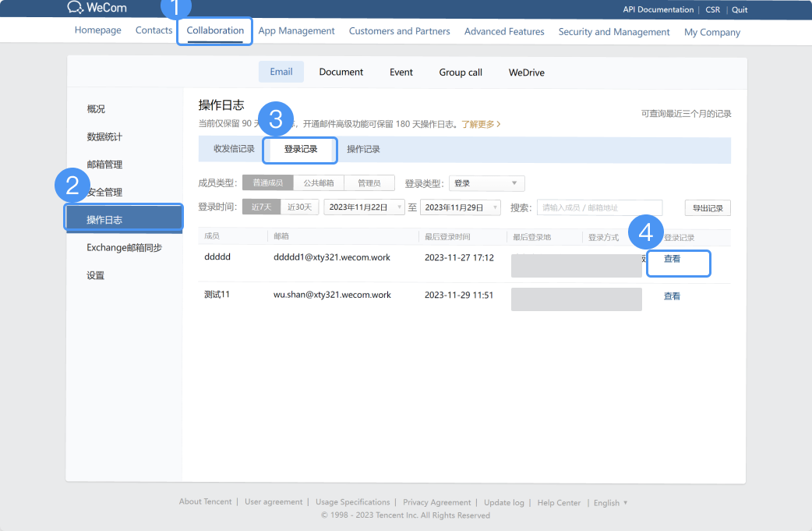Switch member type to 管理员
Viewport: 812px width, 531px height.
click(x=369, y=182)
